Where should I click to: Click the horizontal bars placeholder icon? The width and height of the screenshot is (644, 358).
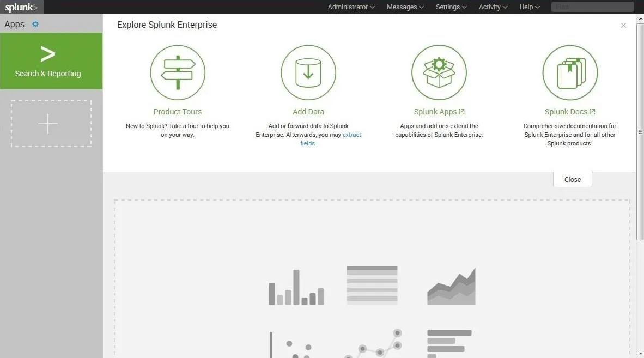tap(449, 344)
